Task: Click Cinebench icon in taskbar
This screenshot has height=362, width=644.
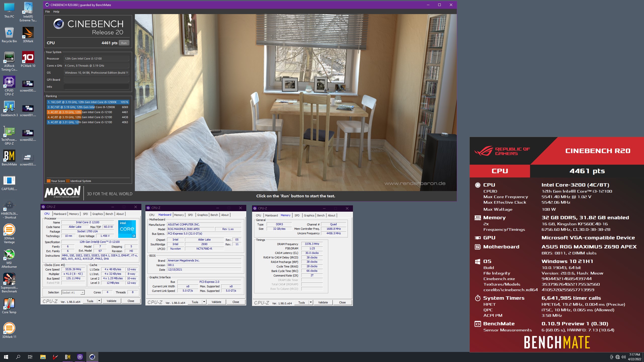Action: (x=92, y=357)
